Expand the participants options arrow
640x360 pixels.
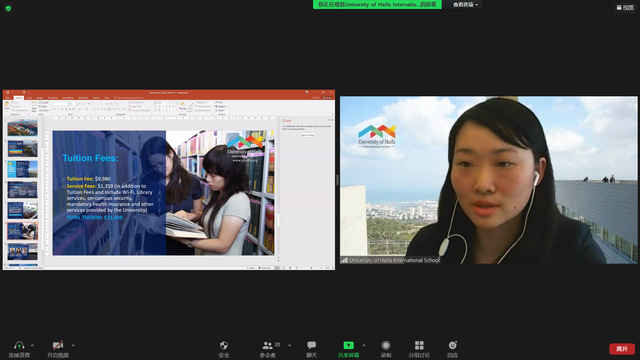pyautogui.click(x=289, y=345)
